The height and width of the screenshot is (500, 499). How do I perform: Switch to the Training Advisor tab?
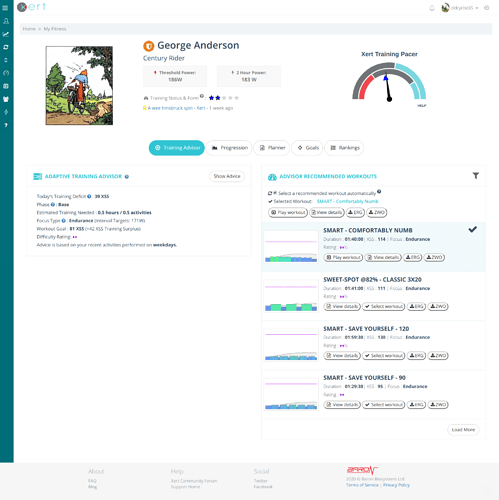[177, 148]
